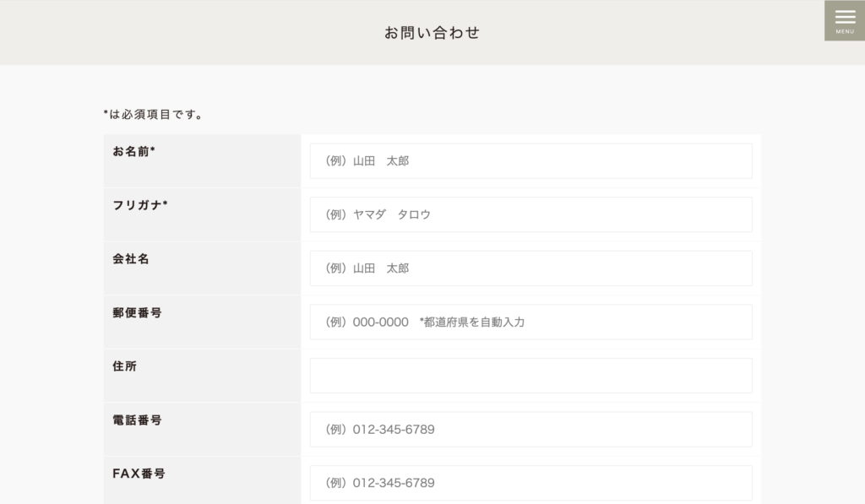Click the MENU text under the hamburger lines

pos(845,32)
